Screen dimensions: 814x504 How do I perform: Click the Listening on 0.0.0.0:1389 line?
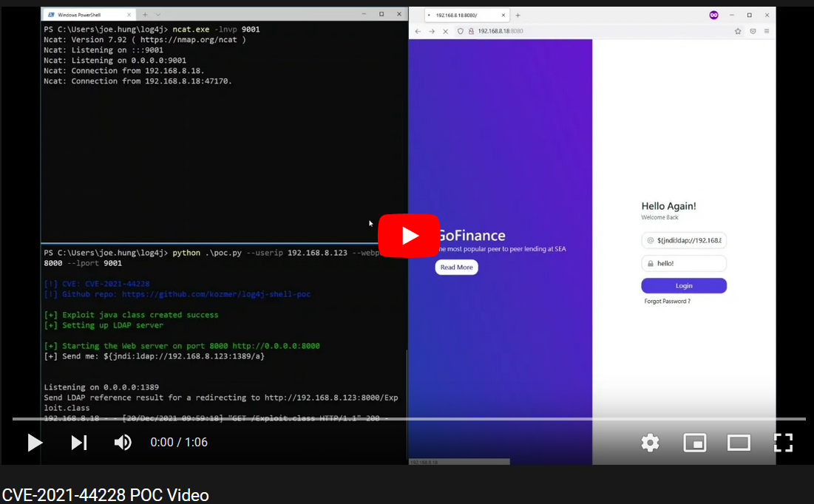pyautogui.click(x=101, y=387)
